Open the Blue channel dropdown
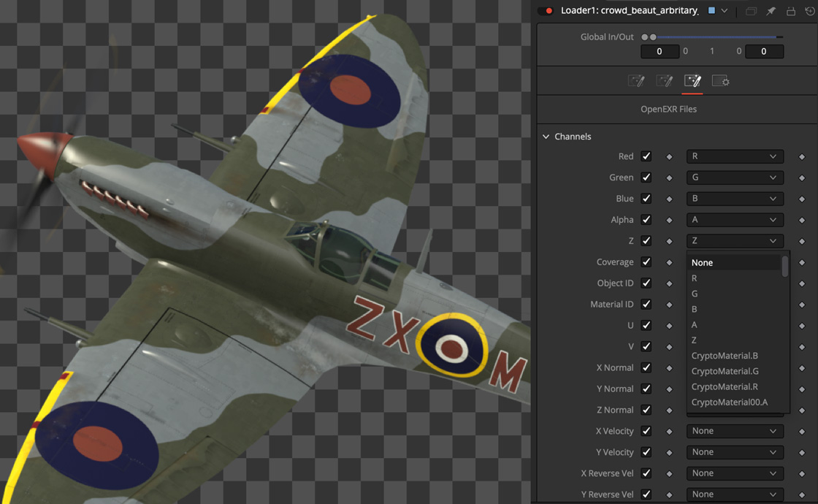818x504 pixels. 735,199
